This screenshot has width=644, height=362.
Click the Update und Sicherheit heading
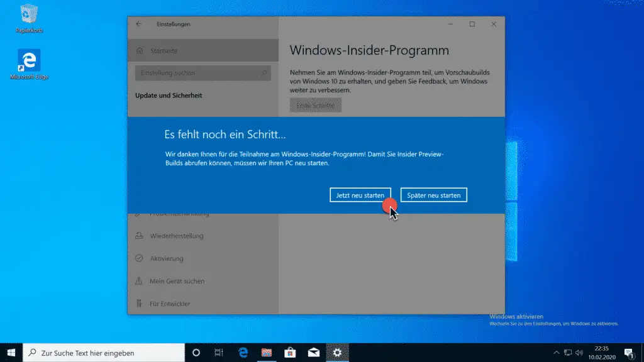(x=169, y=96)
